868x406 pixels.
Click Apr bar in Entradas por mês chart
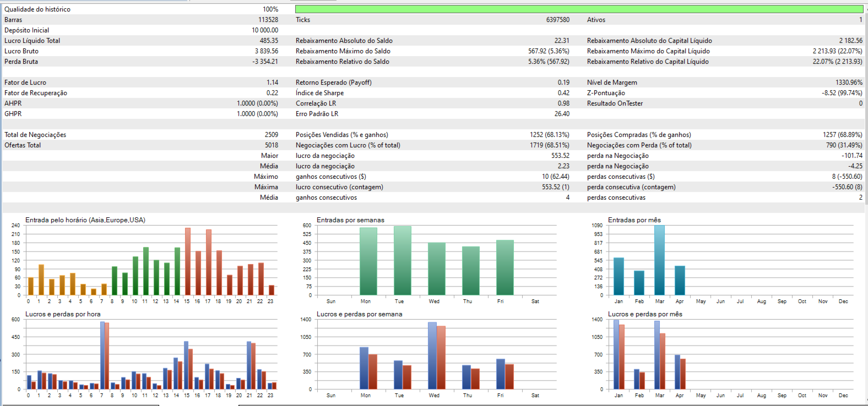(x=680, y=281)
